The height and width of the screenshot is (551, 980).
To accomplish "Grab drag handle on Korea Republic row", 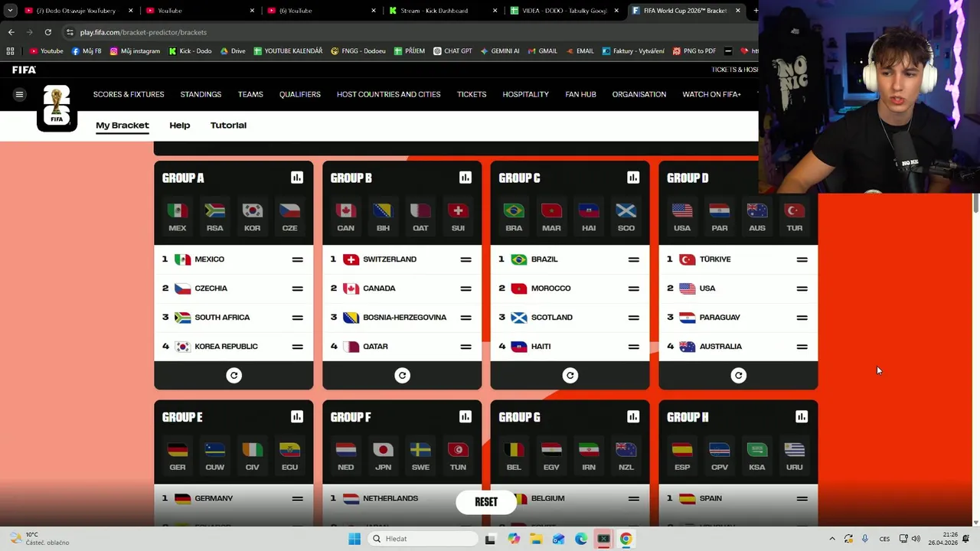I will point(297,347).
